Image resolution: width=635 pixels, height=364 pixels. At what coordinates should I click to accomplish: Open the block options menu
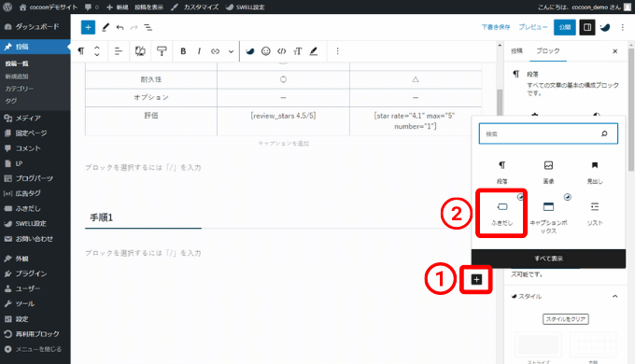click(x=337, y=51)
